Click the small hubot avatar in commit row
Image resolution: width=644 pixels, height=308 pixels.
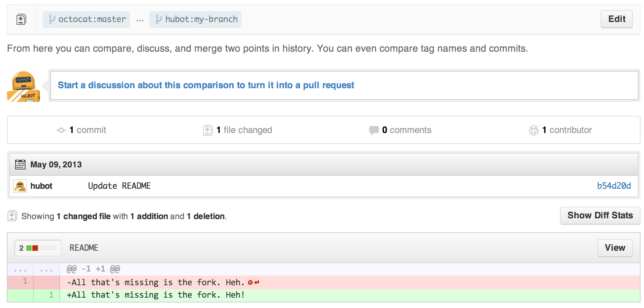click(x=20, y=186)
